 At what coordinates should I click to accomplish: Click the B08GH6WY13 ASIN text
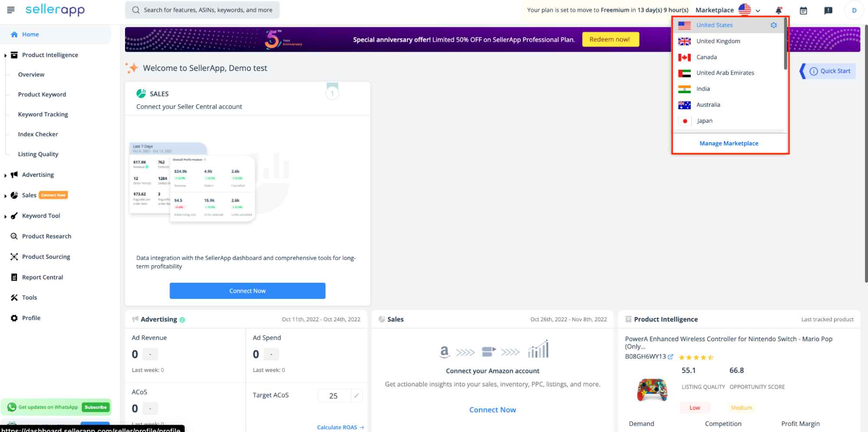pyautogui.click(x=645, y=357)
